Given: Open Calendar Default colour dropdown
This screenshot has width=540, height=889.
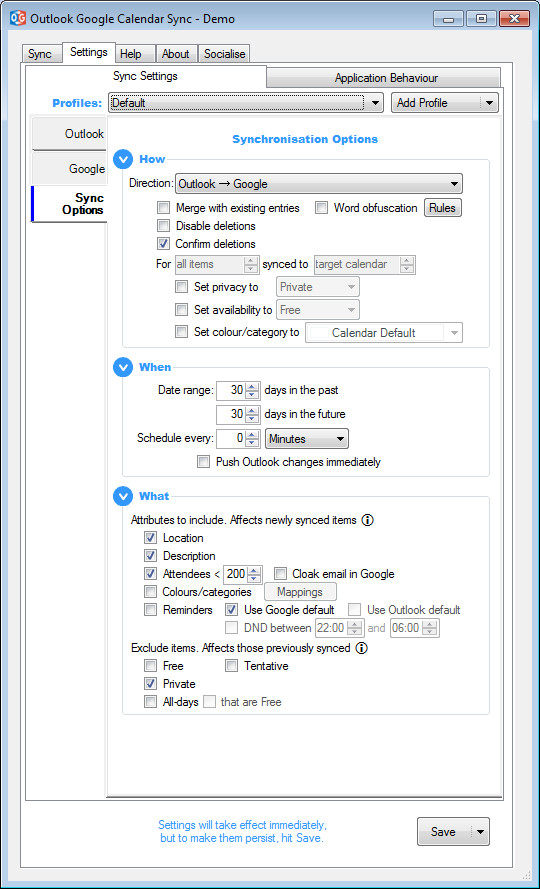Looking at the screenshot, I should tap(384, 333).
